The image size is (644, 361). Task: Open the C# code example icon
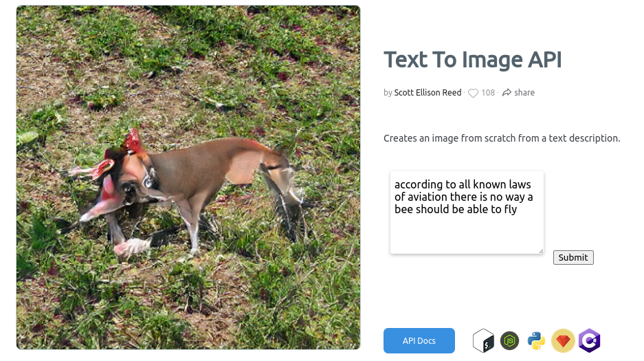[589, 340]
